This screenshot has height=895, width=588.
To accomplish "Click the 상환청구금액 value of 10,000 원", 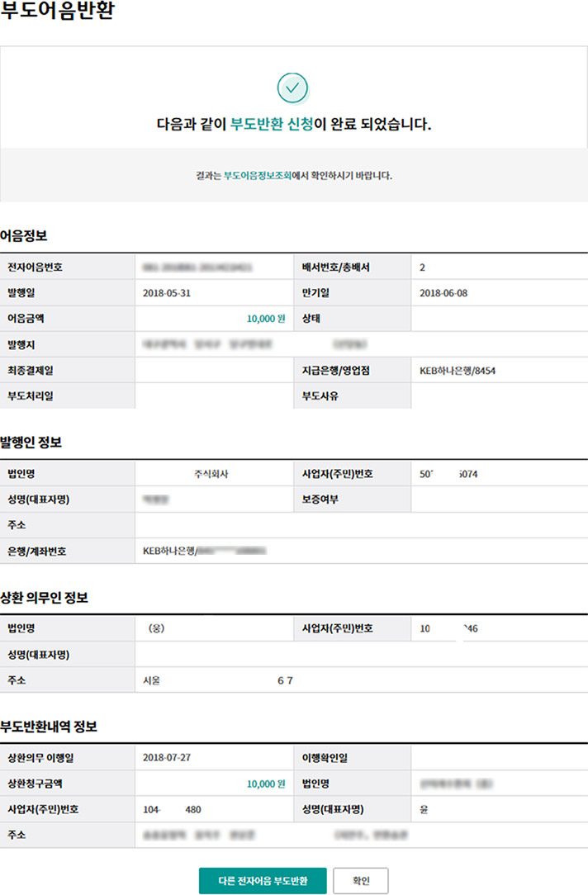I will pos(265,784).
